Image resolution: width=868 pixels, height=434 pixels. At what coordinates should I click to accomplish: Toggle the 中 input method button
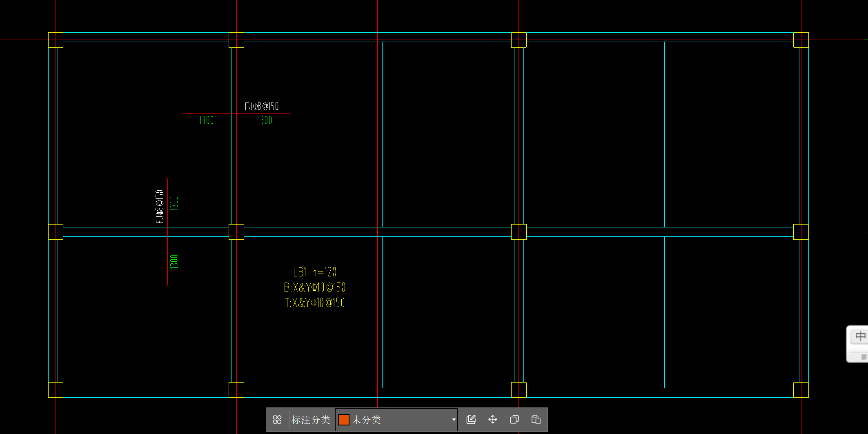(860, 336)
